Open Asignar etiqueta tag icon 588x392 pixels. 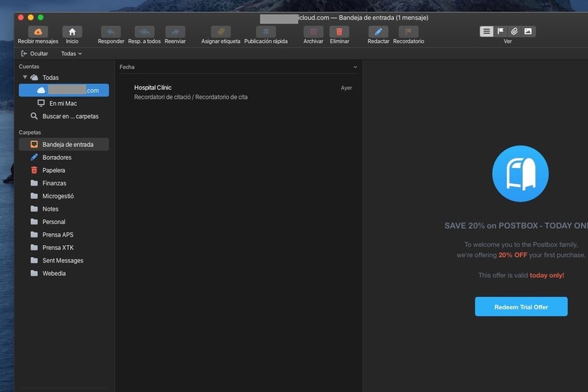[x=221, y=32]
